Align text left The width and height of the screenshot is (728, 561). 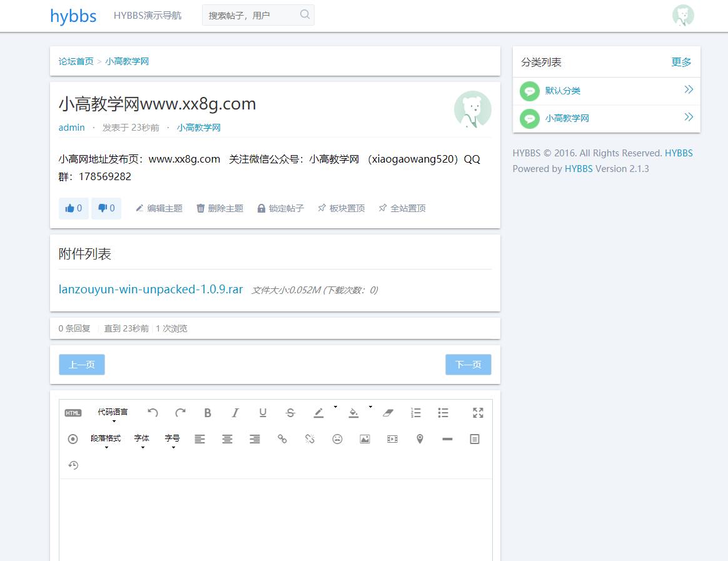pyautogui.click(x=200, y=439)
